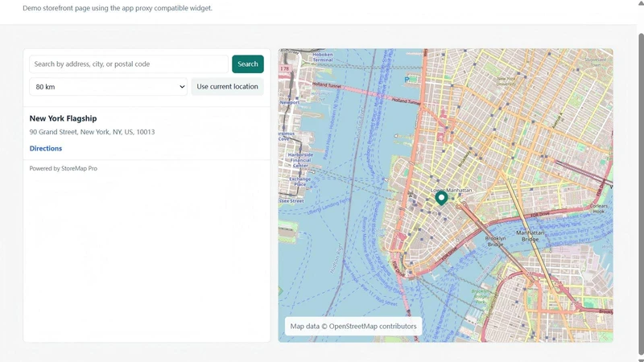The width and height of the screenshot is (644, 362).
Task: Select the New York Flagship store title
Action: 64,118
